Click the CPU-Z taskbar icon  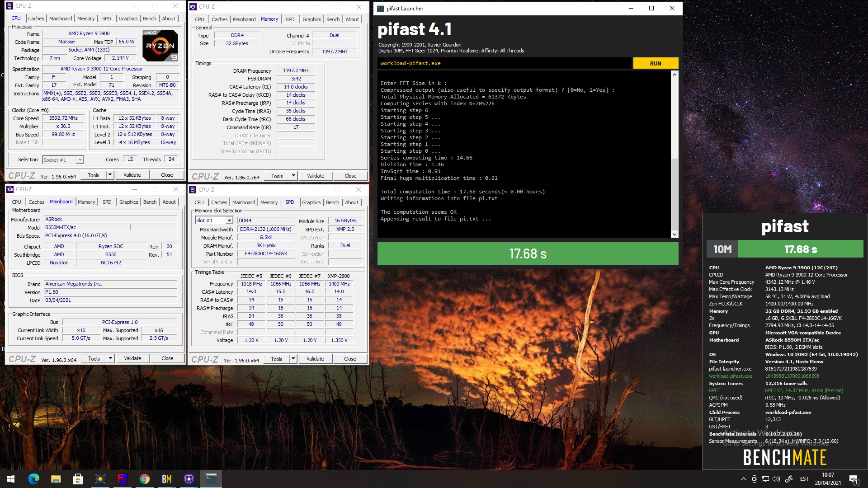click(189, 479)
